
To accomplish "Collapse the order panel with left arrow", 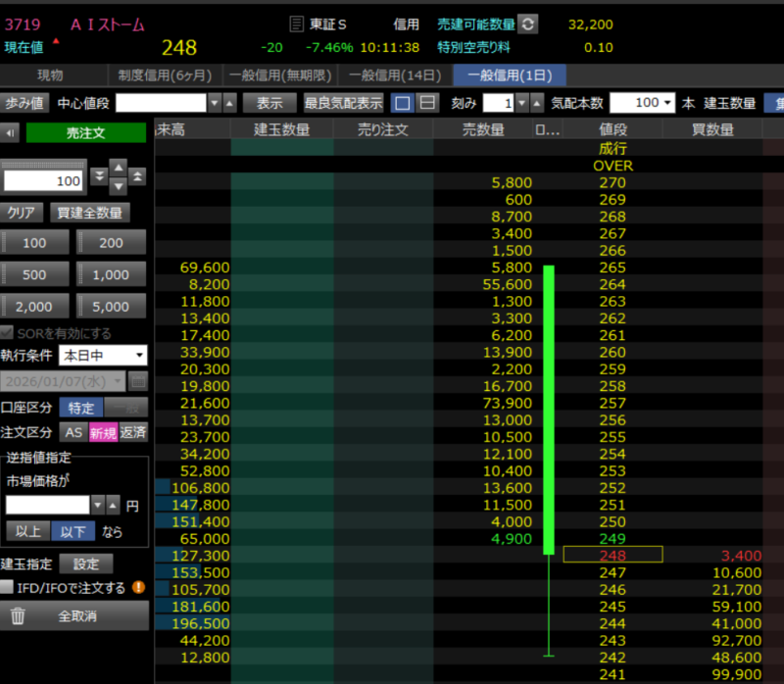I will (x=11, y=132).
